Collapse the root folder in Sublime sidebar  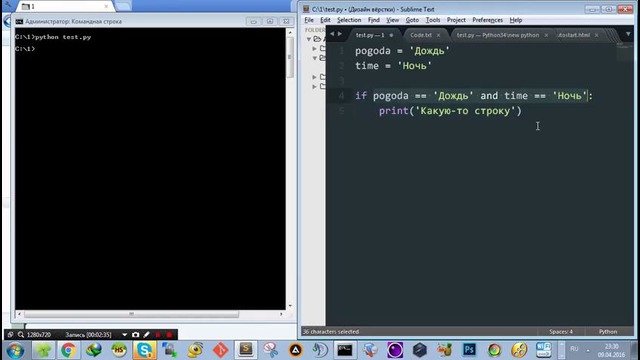[x=309, y=39]
